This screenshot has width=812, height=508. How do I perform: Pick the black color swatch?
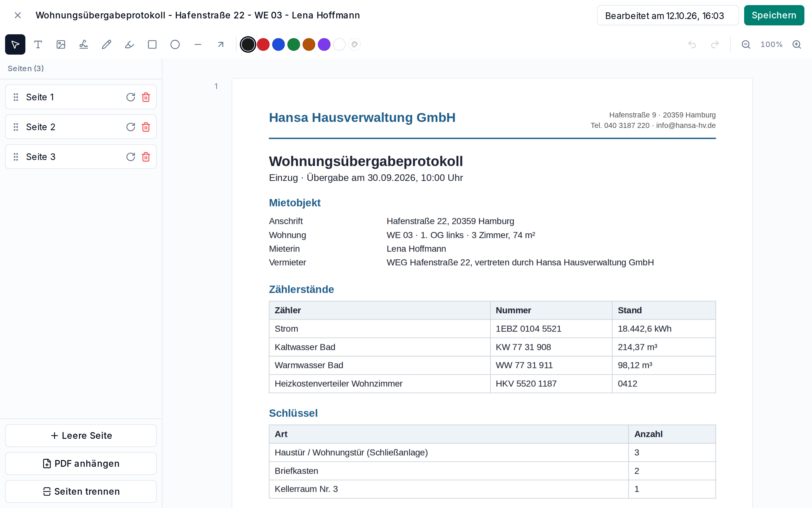coord(248,44)
